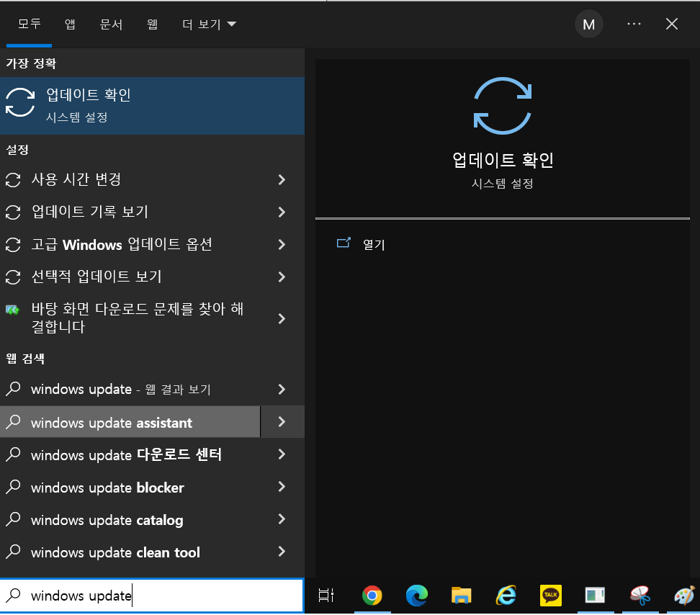This screenshot has height=615, width=700.
Task: Open Task View from the taskbar
Action: (x=326, y=595)
